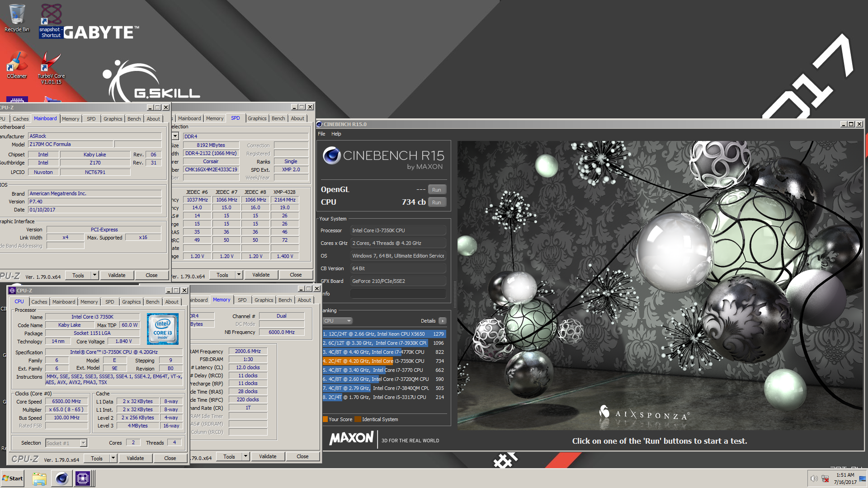Click the GFX Board field GeForce 210
The image size is (868, 488).
(x=398, y=281)
